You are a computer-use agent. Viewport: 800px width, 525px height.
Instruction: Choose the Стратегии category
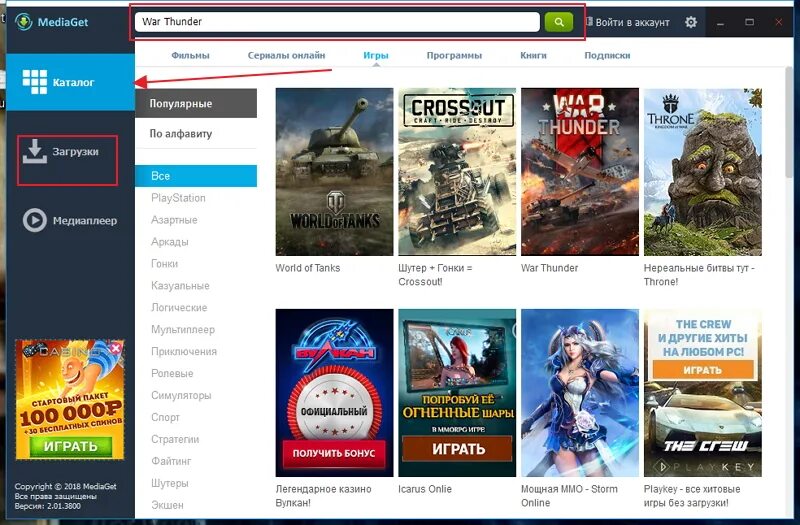tap(175, 439)
